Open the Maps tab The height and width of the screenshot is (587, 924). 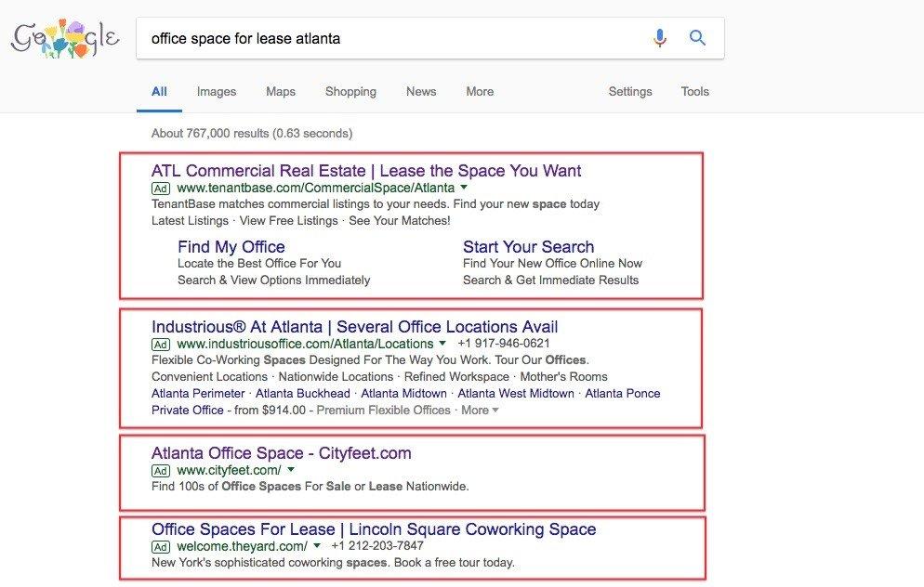coord(280,91)
